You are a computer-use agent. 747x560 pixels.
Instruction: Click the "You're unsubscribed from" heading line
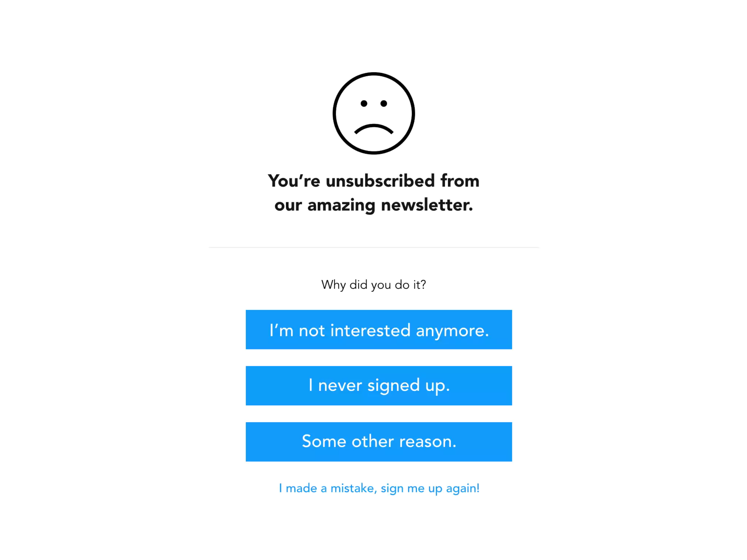tap(374, 181)
